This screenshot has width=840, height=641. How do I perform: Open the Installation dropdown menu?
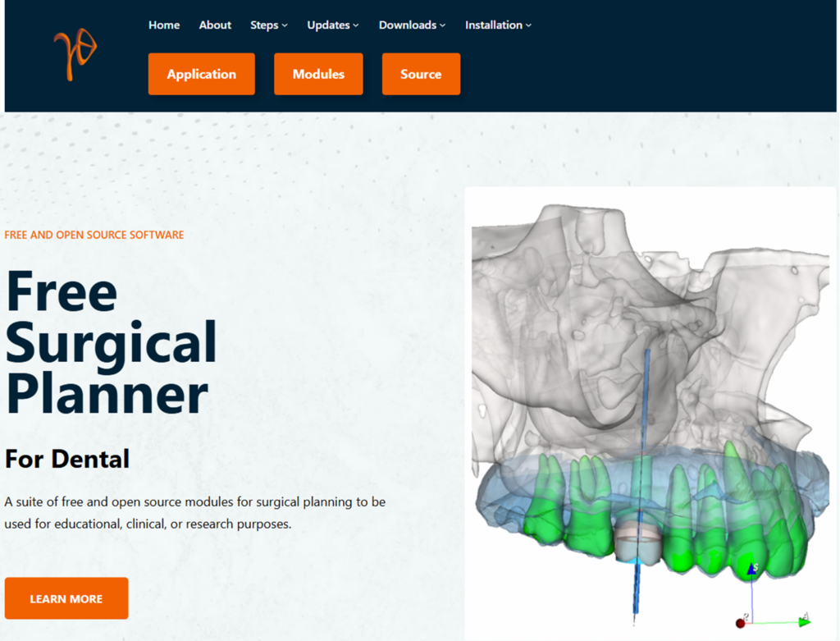pyautogui.click(x=498, y=25)
